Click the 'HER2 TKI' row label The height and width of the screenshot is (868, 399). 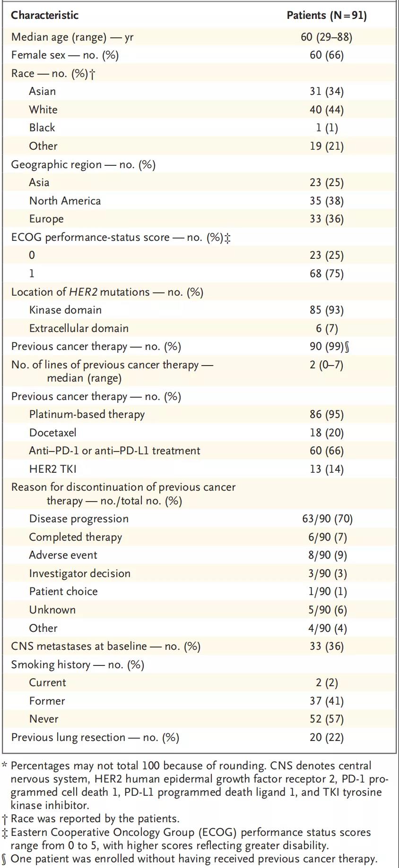(x=52, y=469)
